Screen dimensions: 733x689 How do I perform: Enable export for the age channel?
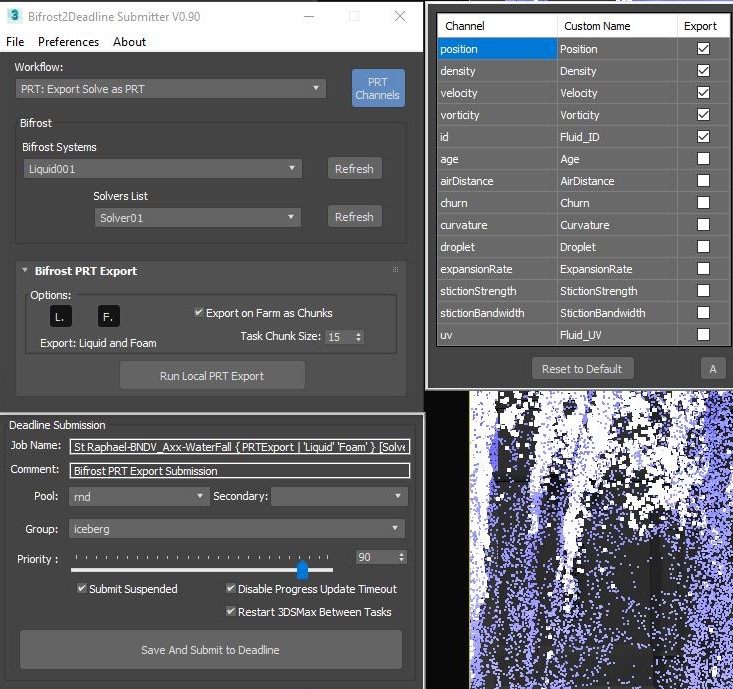pos(703,159)
